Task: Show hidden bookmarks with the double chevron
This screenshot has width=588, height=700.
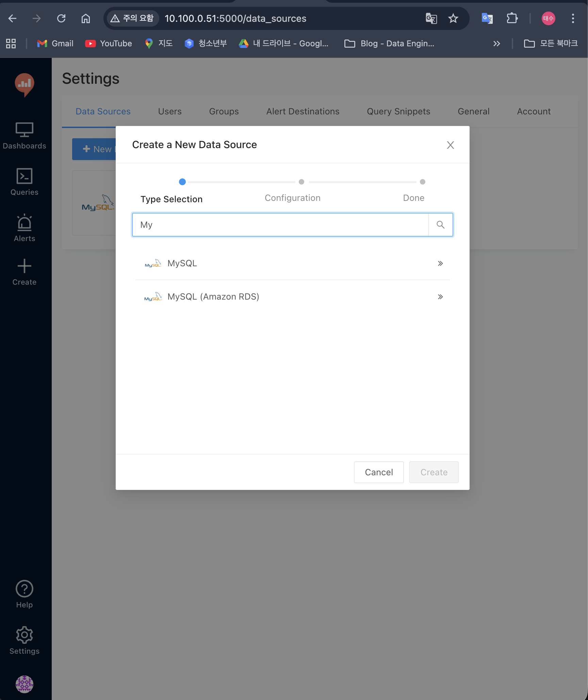Action: tap(497, 44)
